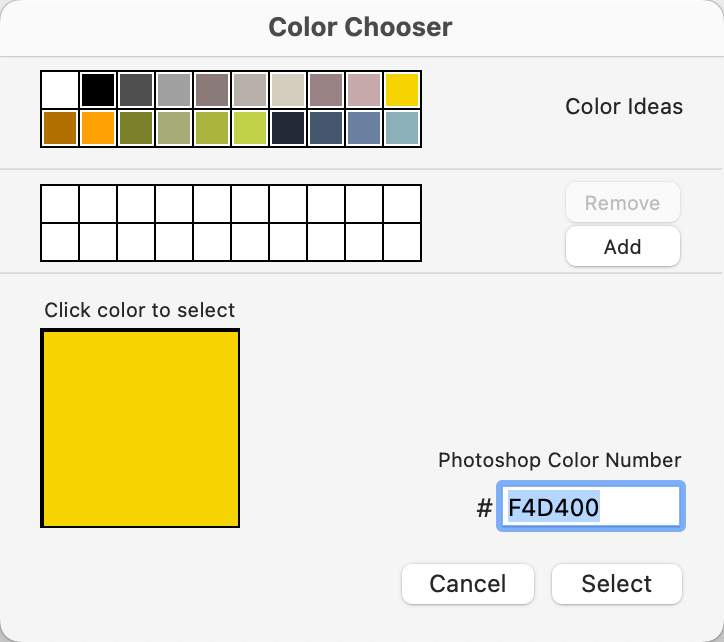Image resolution: width=724 pixels, height=642 pixels.
Task: Choose the lime green swatch
Action: tap(250, 128)
